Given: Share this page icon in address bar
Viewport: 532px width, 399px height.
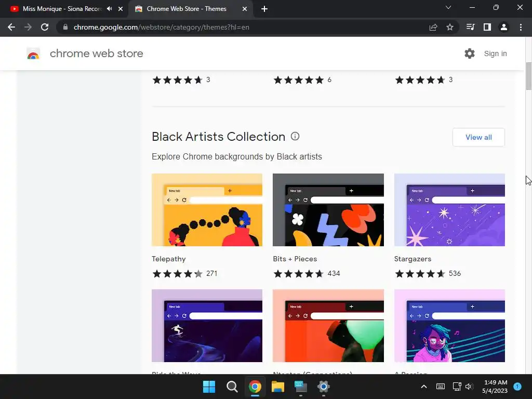Looking at the screenshot, I should pyautogui.click(x=433, y=27).
